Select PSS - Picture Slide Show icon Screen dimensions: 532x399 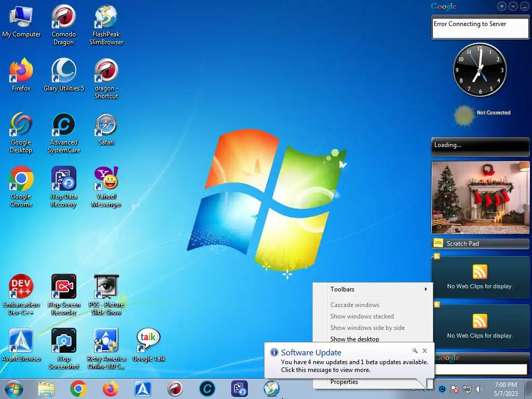pyautogui.click(x=106, y=295)
